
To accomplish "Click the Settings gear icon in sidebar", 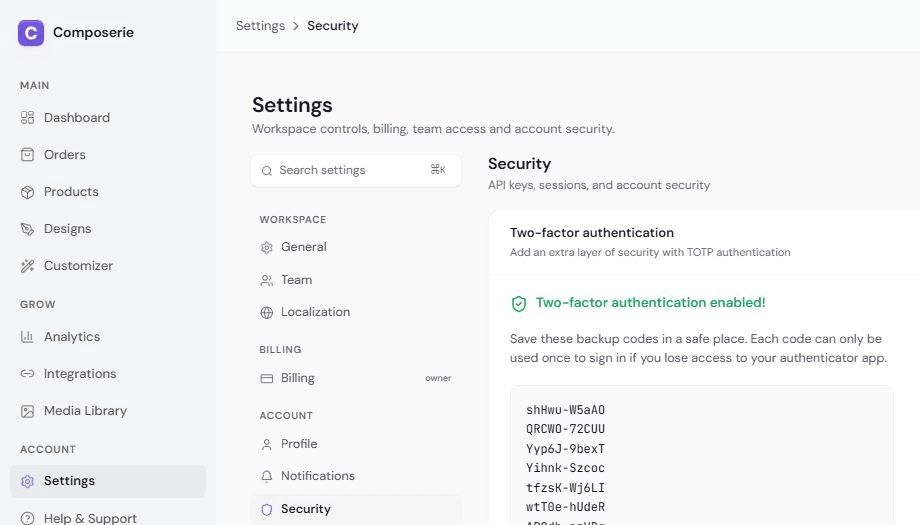I will pos(27,481).
